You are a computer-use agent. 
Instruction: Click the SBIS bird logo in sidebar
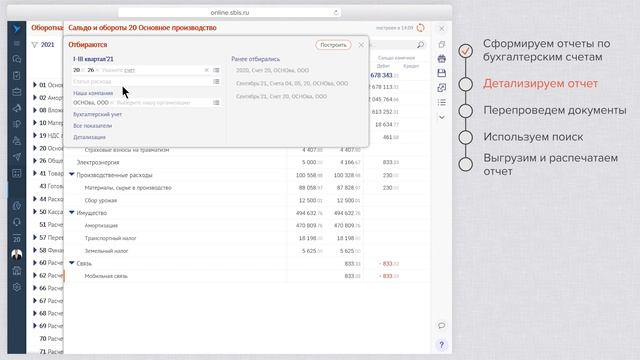click(x=17, y=29)
